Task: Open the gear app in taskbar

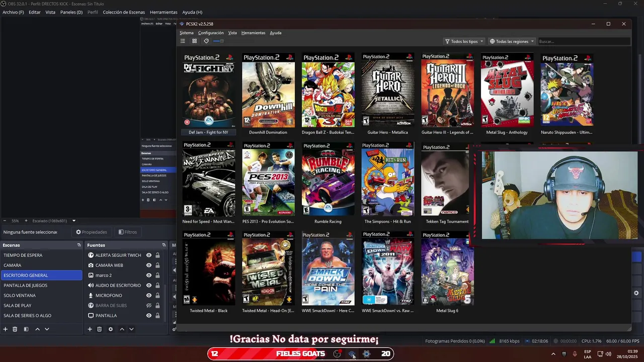Action: pos(366,354)
